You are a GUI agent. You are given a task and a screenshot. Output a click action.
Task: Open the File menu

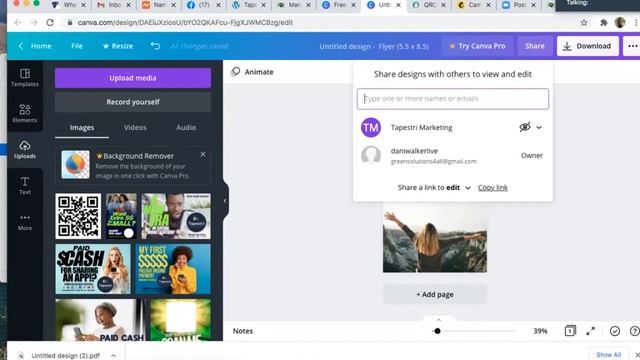tap(77, 46)
